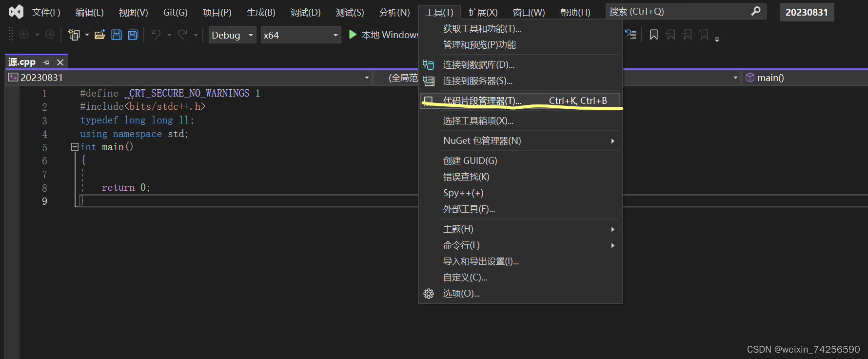Open the Git(G) menu
868x359 pixels.
point(175,12)
